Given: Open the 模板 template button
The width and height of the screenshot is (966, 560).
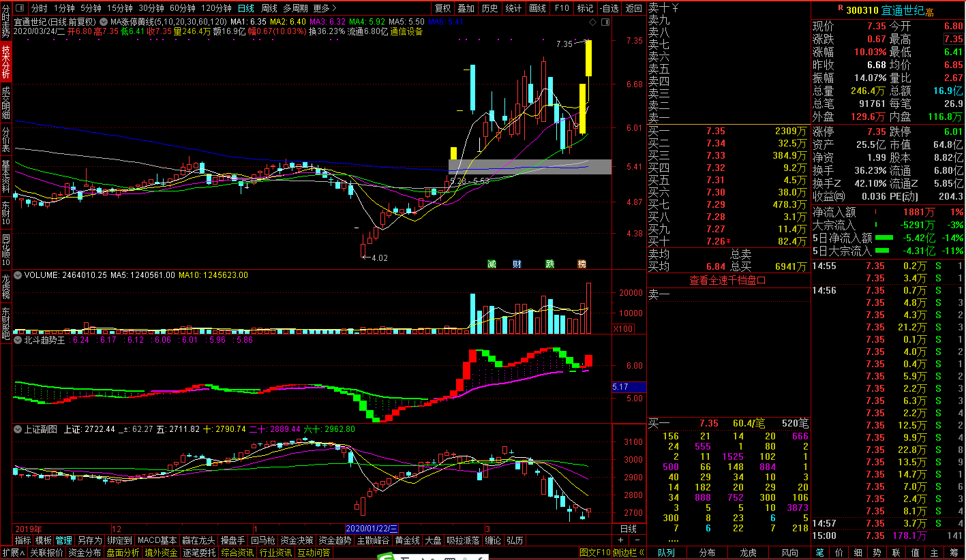Looking at the screenshot, I should coord(44,540).
